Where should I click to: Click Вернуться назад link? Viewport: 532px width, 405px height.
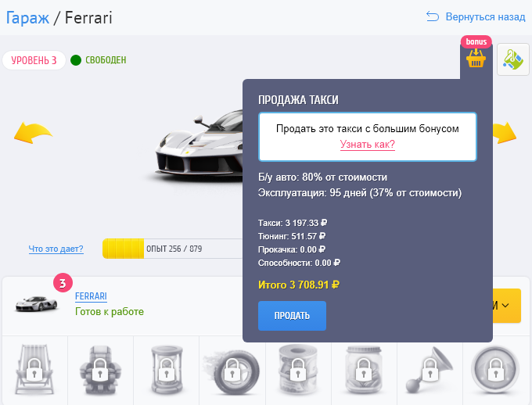click(x=485, y=16)
